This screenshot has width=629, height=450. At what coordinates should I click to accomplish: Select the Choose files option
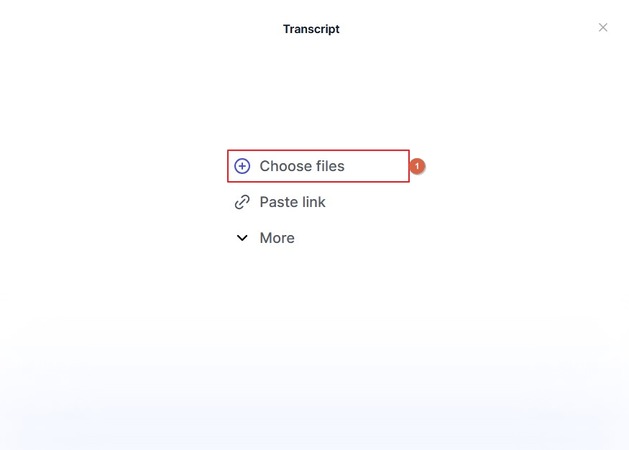[x=301, y=166]
